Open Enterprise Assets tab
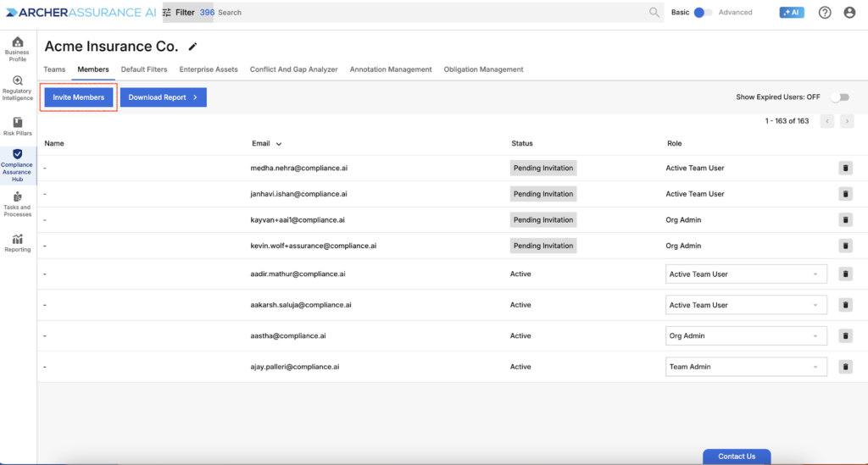The width and height of the screenshot is (868, 465). tap(209, 69)
